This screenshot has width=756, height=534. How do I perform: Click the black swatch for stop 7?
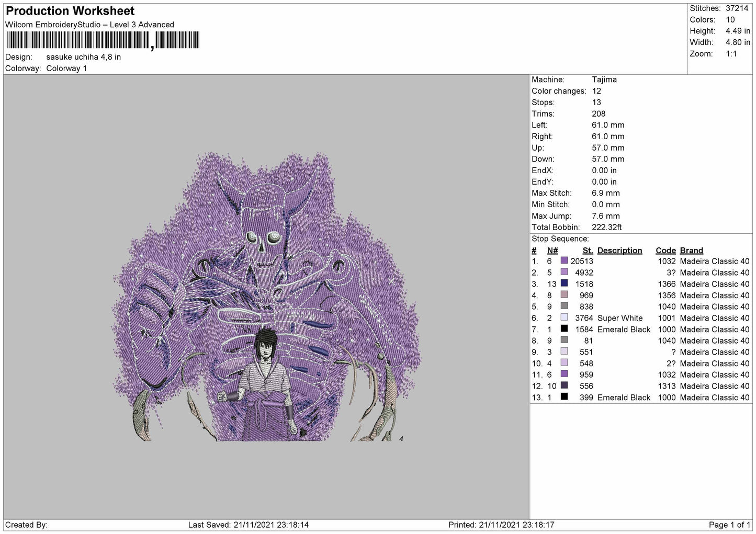(x=564, y=329)
